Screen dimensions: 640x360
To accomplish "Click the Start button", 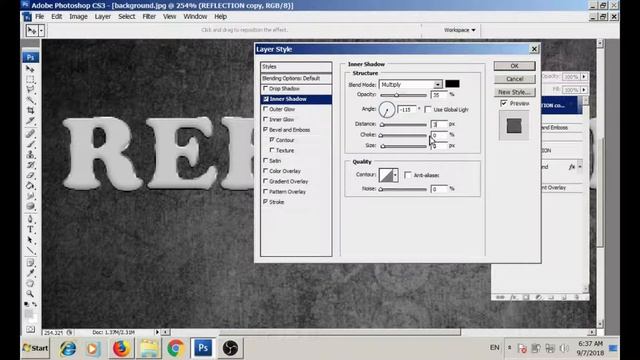I will point(36,348).
